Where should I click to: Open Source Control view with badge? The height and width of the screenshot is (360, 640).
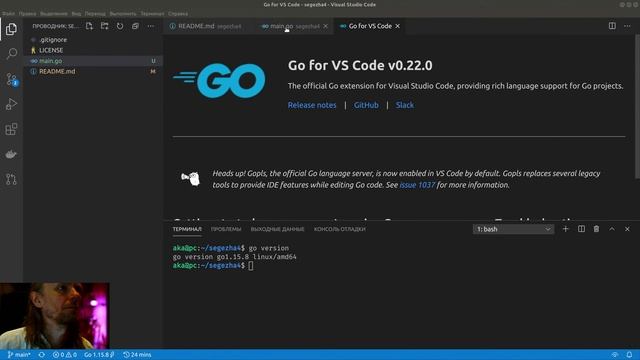coord(11,79)
